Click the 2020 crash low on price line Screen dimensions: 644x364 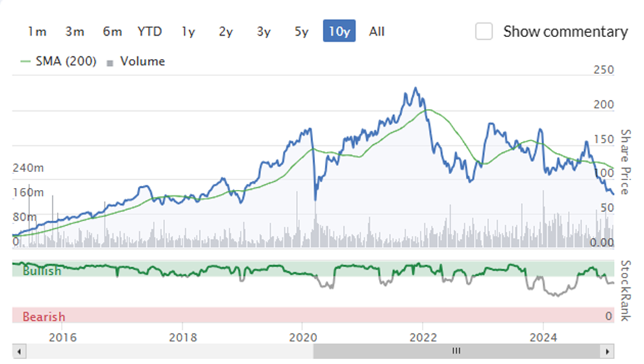[315, 199]
